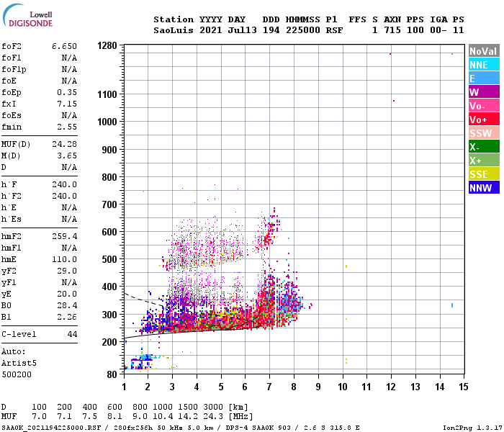Click the foEp value 0.35
This screenshot has height=432, width=504.
(67, 92)
